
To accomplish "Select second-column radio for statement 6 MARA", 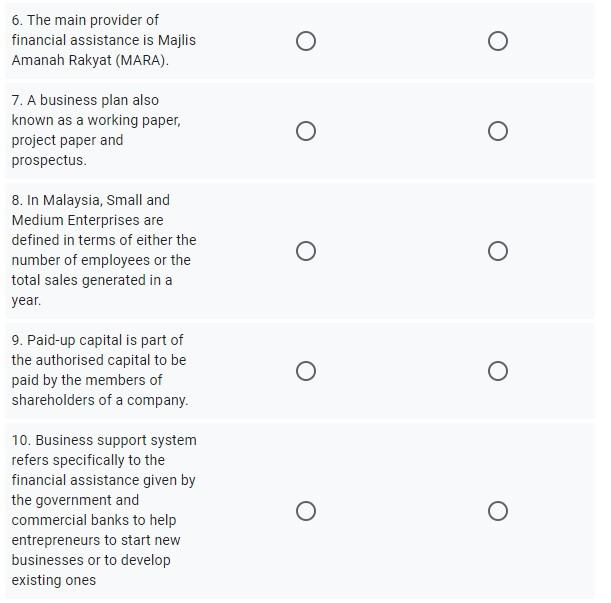I will tap(498, 41).
